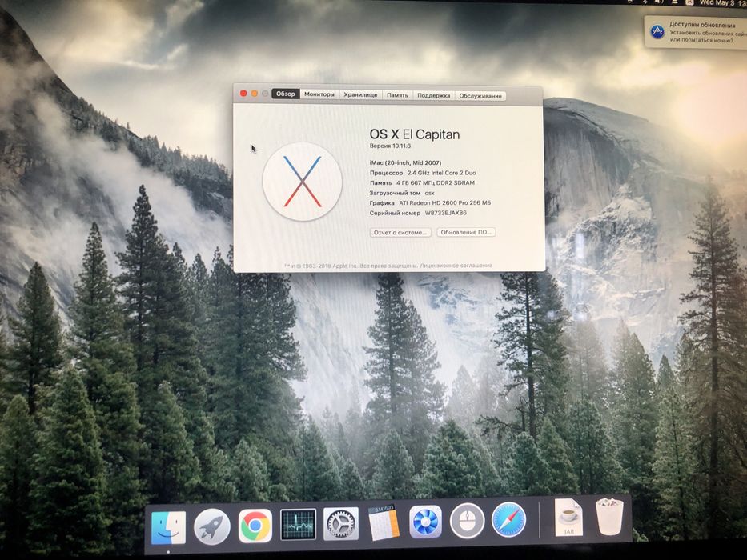The image size is (747, 560).
Task: Click the serial number W8733EJAX86
Action: coord(446,214)
